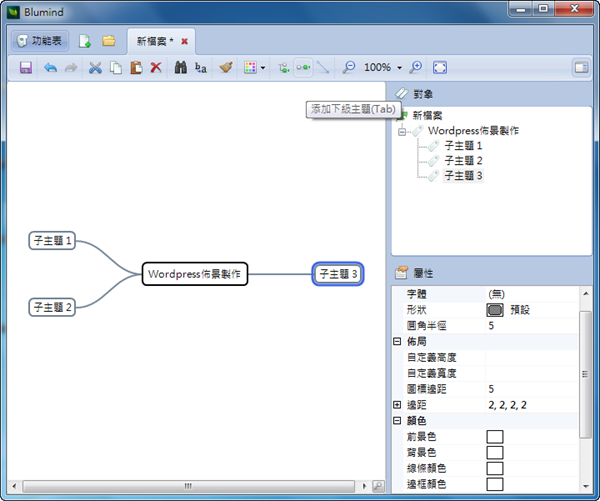The width and height of the screenshot is (600, 501).
Task: Zoom out with the minus magnifier
Action: 349,68
